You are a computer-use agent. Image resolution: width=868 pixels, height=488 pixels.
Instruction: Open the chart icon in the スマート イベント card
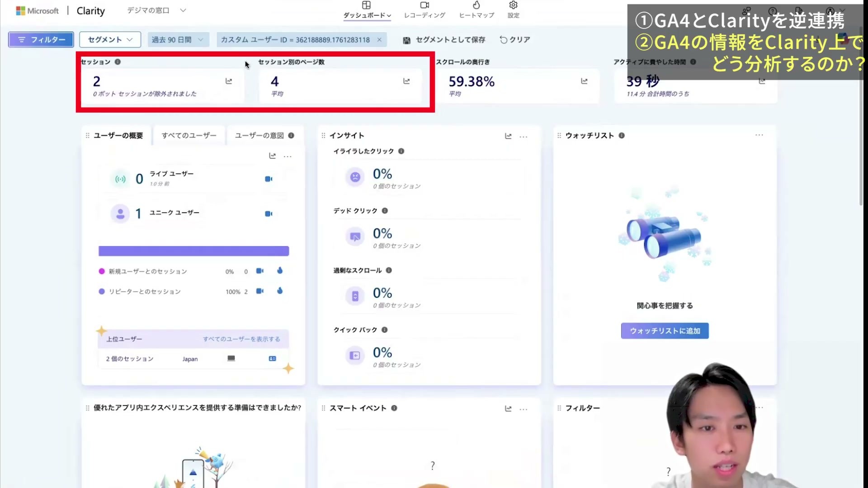(508, 409)
